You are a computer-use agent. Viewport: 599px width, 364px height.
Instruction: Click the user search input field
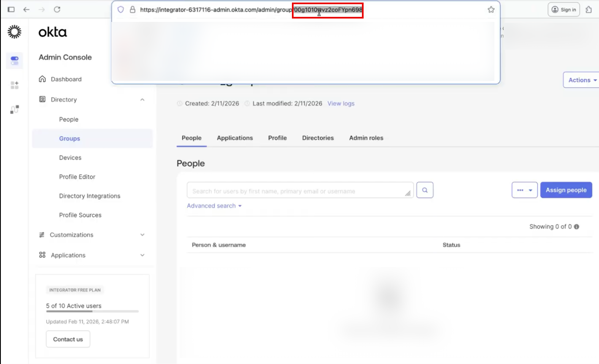click(300, 190)
